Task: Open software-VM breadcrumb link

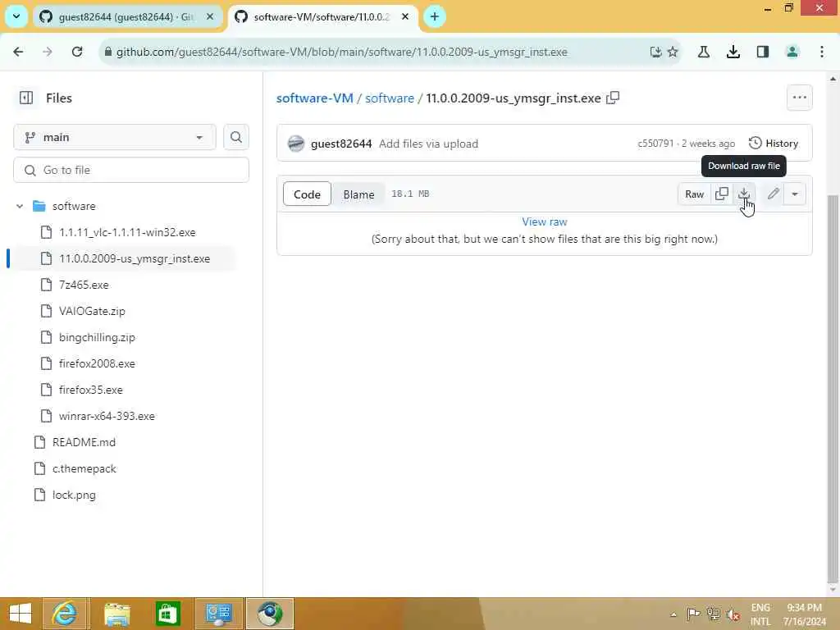Action: 314,98
